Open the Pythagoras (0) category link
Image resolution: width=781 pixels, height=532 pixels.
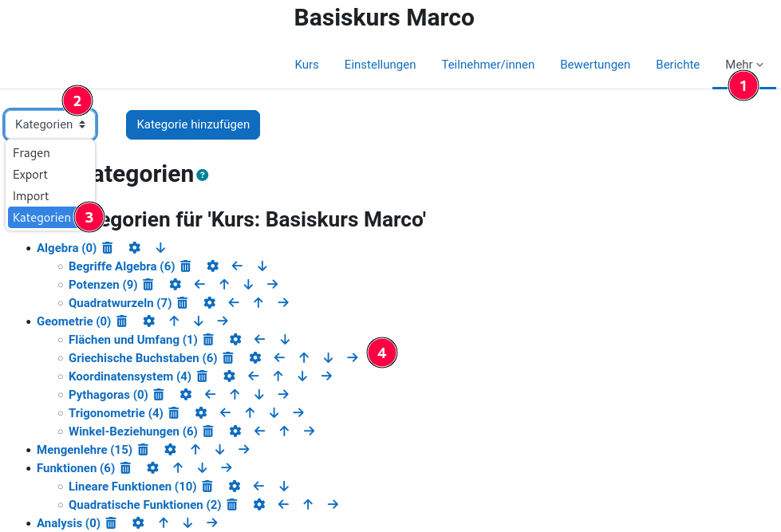pyautogui.click(x=108, y=395)
